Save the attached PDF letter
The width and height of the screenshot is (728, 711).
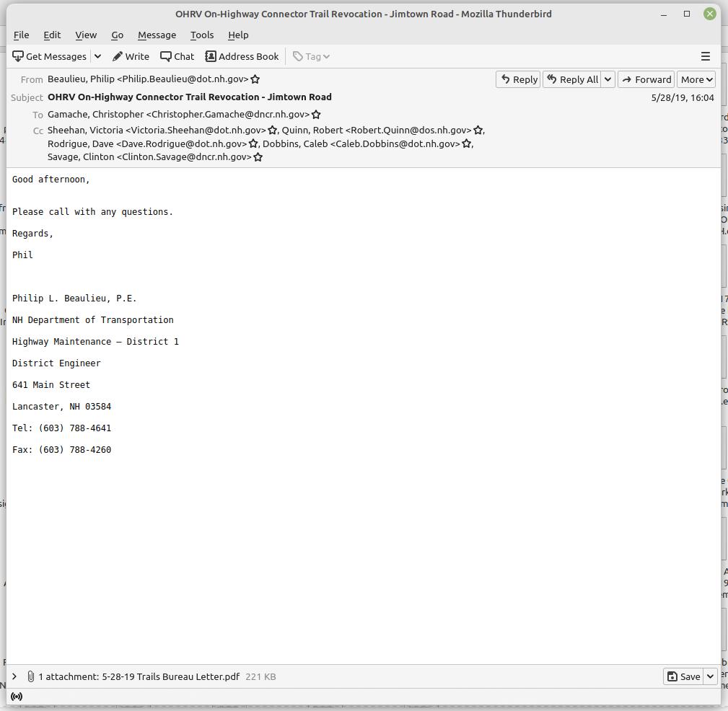point(683,676)
